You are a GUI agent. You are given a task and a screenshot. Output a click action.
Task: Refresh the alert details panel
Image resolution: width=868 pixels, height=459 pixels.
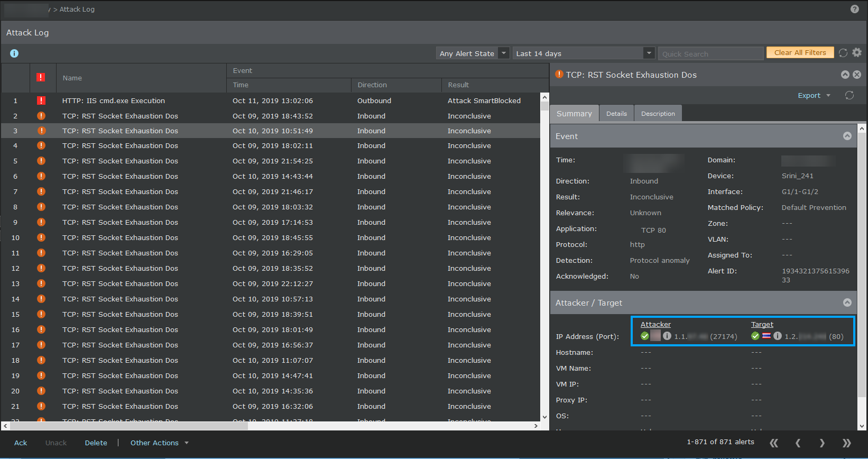[849, 95]
